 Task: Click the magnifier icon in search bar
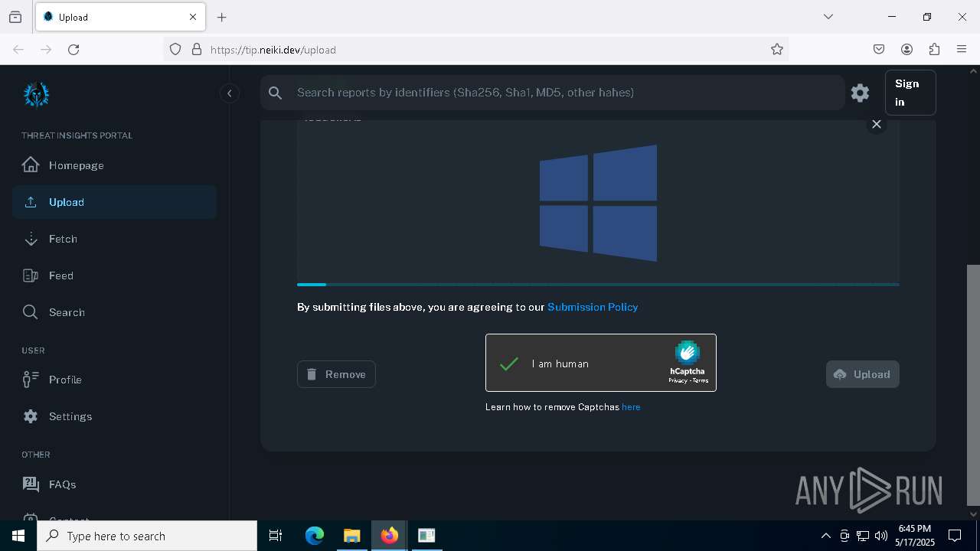pos(276,93)
